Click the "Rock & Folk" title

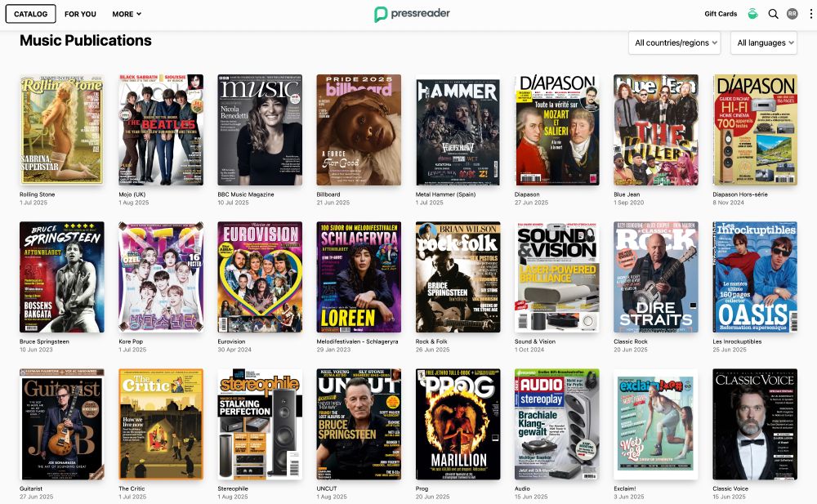pyautogui.click(x=431, y=342)
